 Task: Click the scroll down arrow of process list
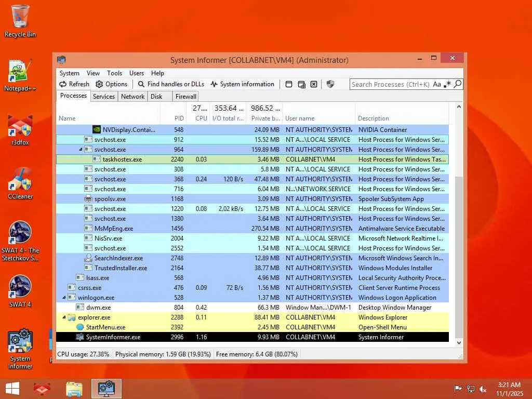tap(459, 343)
